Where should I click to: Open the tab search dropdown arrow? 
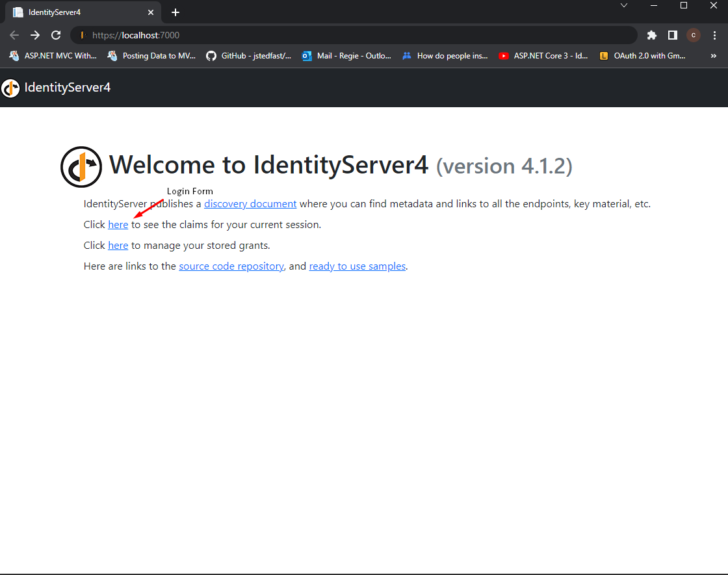[624, 5]
